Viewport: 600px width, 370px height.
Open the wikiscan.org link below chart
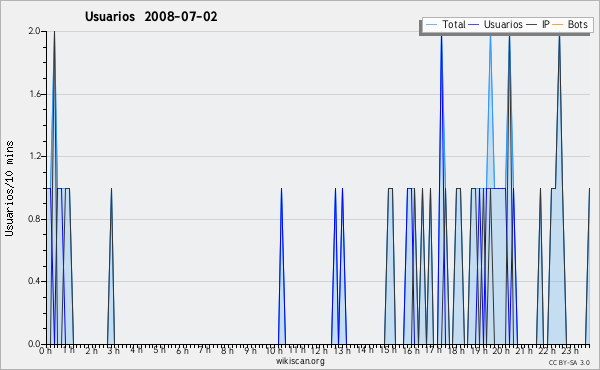pos(300,361)
